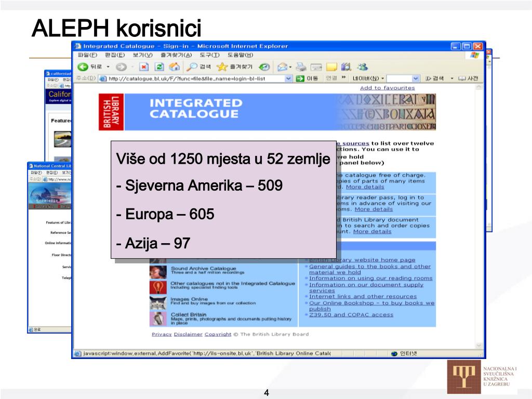Image resolution: width=532 pixels, height=399 pixels.
Task: Click the red Stop loading icon
Action: click(144, 67)
